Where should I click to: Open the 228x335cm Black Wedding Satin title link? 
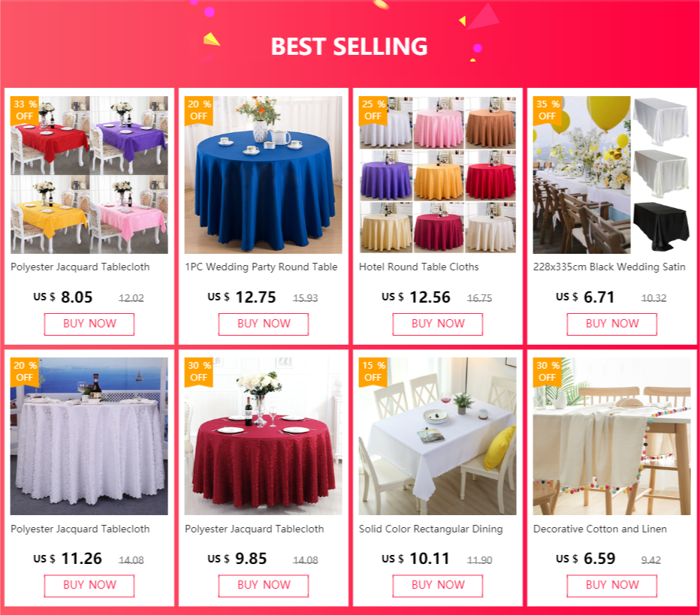pyautogui.click(x=609, y=267)
